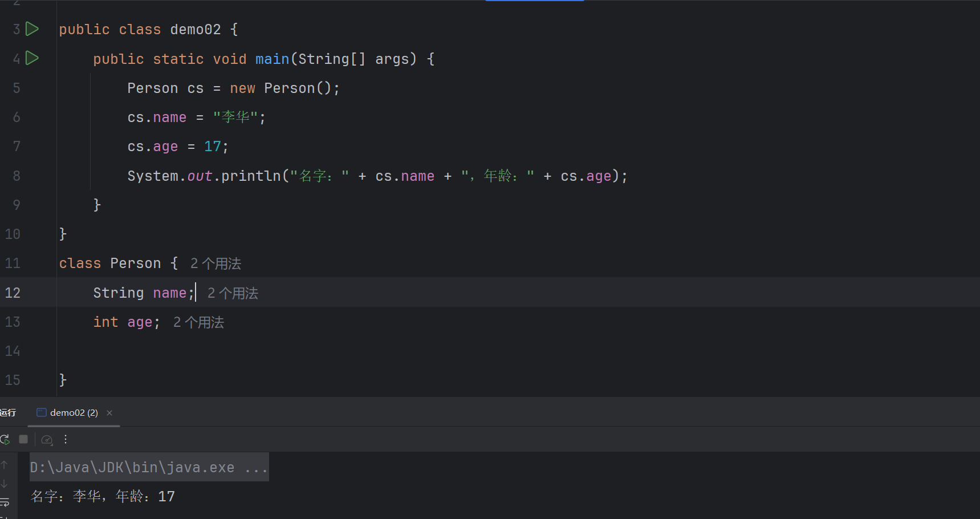Click cs.name inside the println call
Screen dimensions: 980x519
tap(405, 176)
